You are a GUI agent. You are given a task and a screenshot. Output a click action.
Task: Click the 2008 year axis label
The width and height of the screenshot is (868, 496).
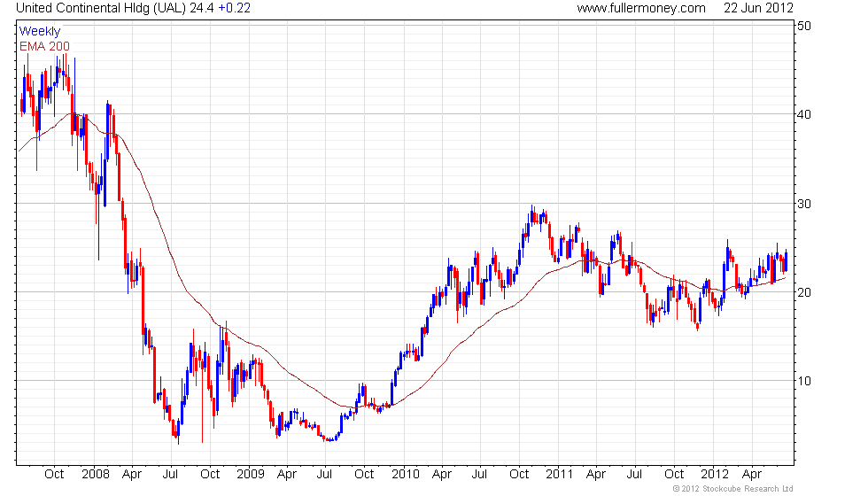point(96,475)
